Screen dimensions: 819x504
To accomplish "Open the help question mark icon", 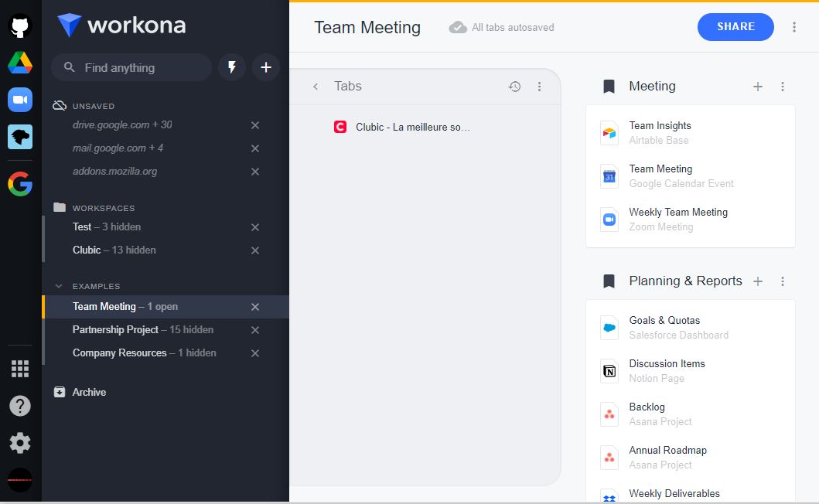I will click(x=20, y=406).
